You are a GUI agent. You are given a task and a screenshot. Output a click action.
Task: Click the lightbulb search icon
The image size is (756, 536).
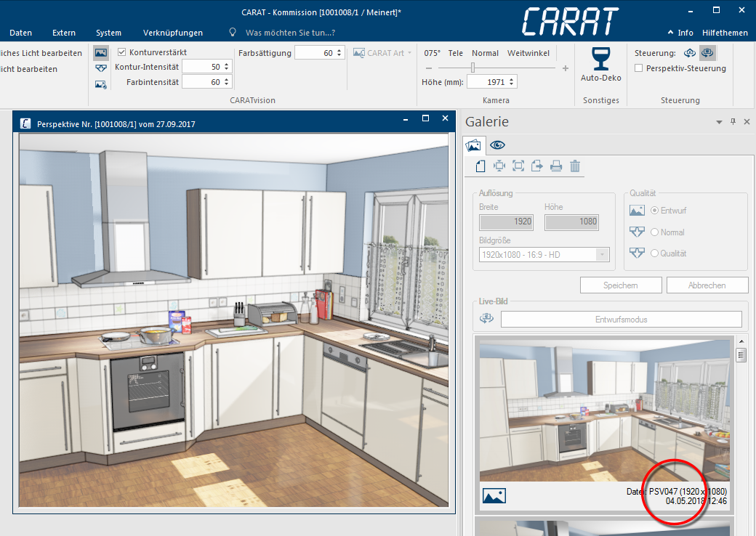[233, 33]
